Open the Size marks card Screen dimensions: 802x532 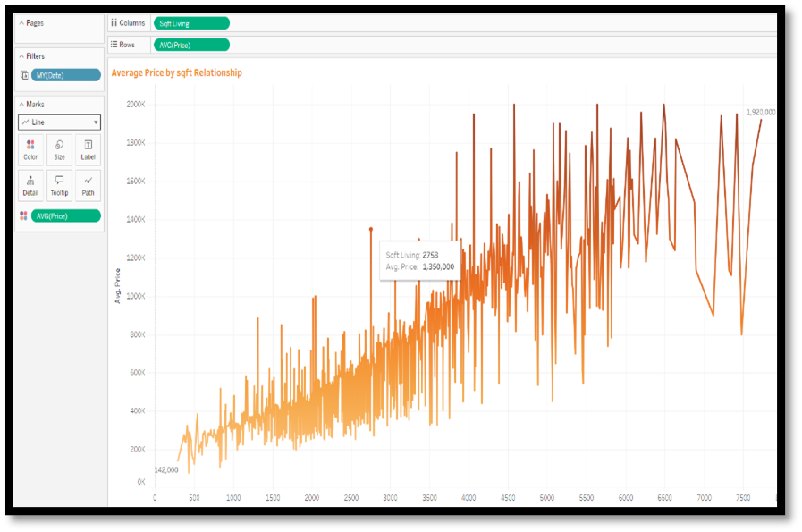pos(59,149)
